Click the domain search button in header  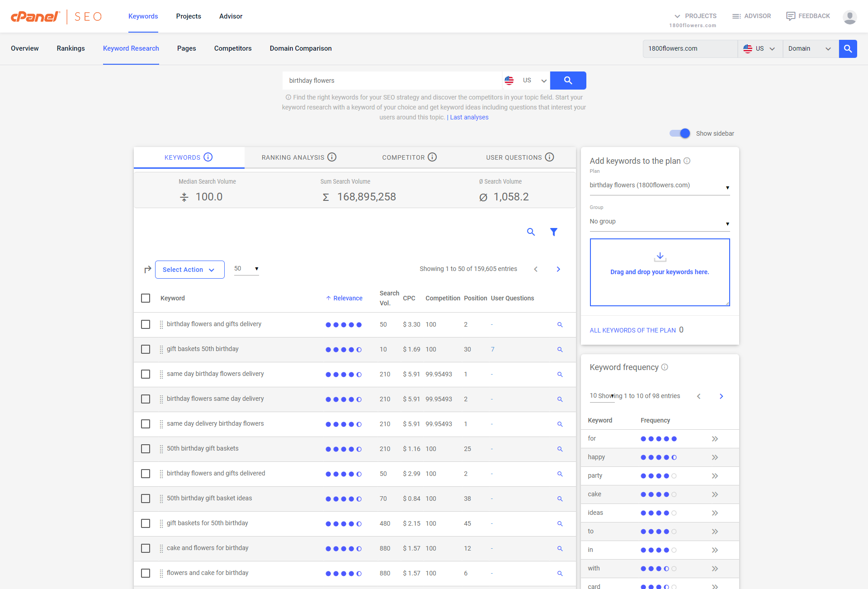click(x=848, y=49)
